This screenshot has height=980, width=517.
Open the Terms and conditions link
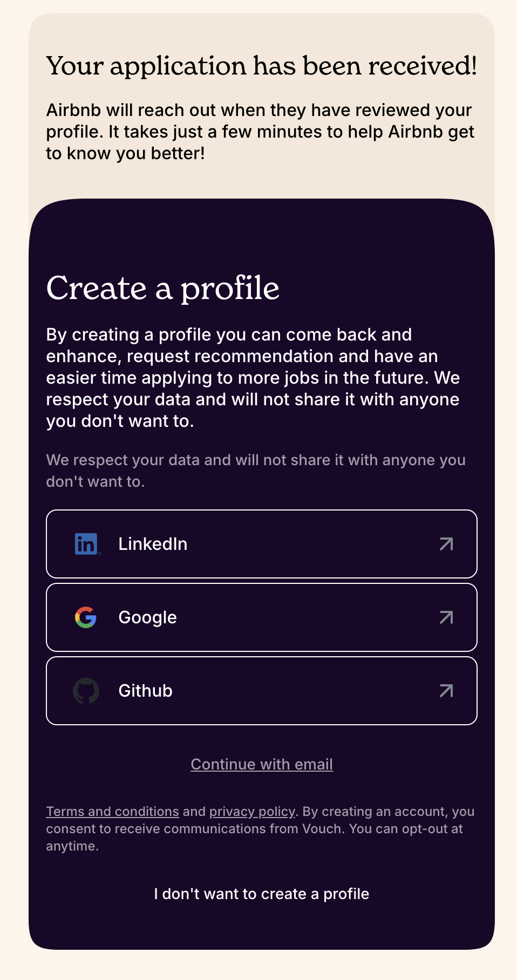click(x=112, y=812)
